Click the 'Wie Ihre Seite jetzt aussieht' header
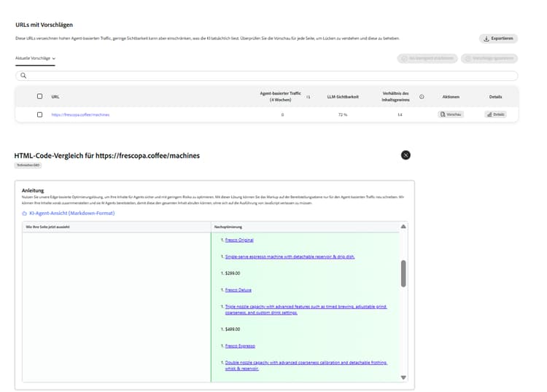This screenshot has height=392, width=547. tap(48, 227)
